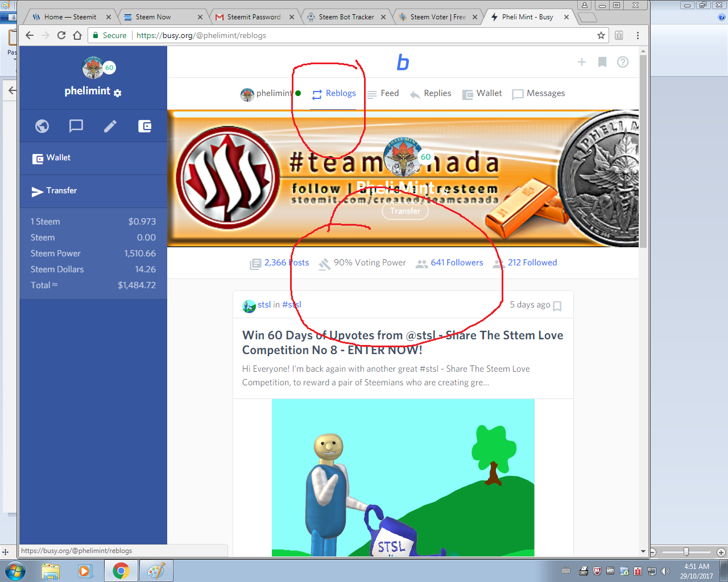Switch to the 'Steem Voter | Free' browser tab

438,17
